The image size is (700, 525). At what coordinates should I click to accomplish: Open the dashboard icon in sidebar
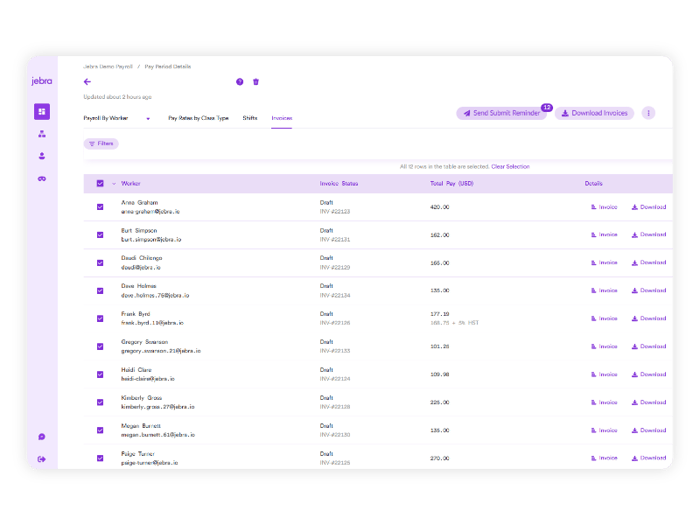tap(41, 111)
